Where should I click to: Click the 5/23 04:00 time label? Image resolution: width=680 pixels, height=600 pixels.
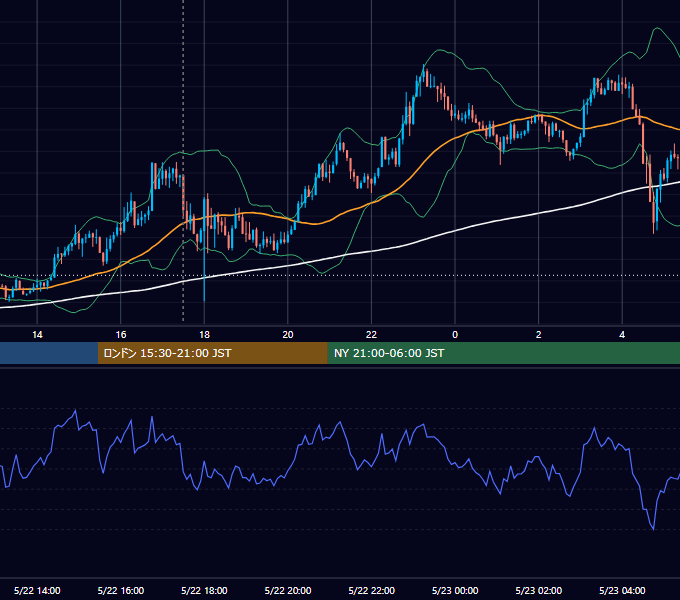[x=622, y=590]
